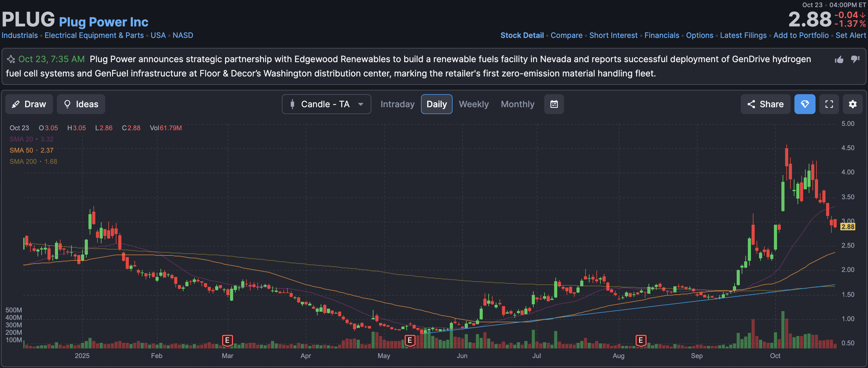This screenshot has width=868, height=368.
Task: Toggle the SMA 200 indicator label
Action: (23, 162)
